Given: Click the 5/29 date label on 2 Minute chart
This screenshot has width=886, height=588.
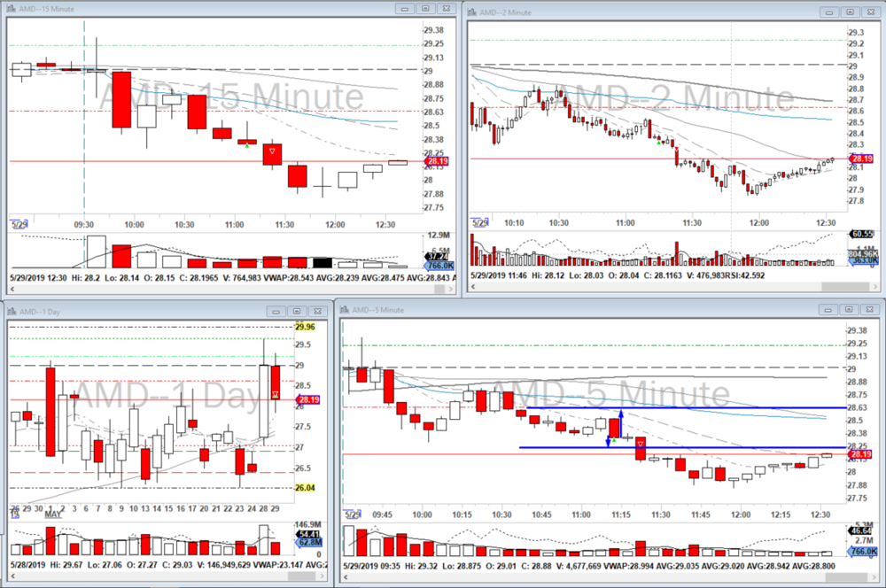Looking at the screenshot, I should pyautogui.click(x=479, y=223).
